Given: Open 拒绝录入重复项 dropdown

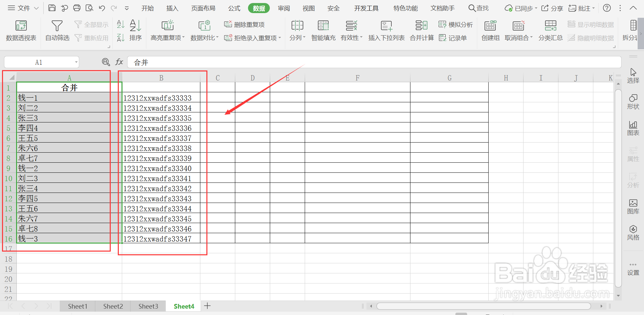Looking at the screenshot, I should (252, 38).
